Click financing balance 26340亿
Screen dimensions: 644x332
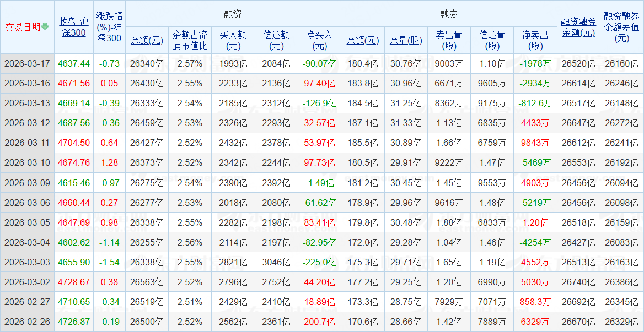(147, 63)
